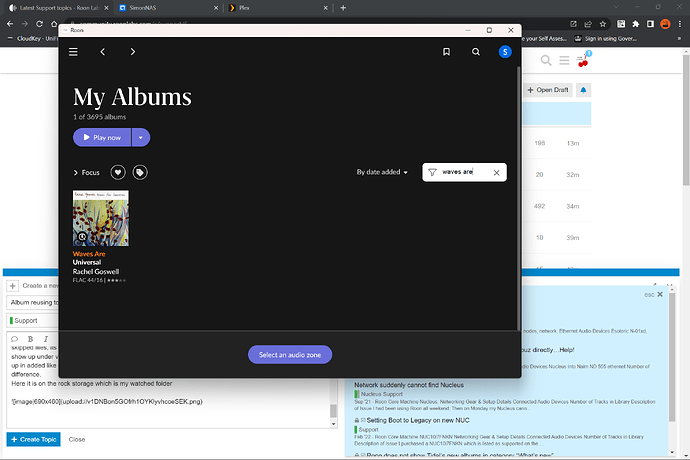The width and height of the screenshot is (690, 460).
Task: Open the blue S profile avatar
Action: pyautogui.click(x=505, y=51)
